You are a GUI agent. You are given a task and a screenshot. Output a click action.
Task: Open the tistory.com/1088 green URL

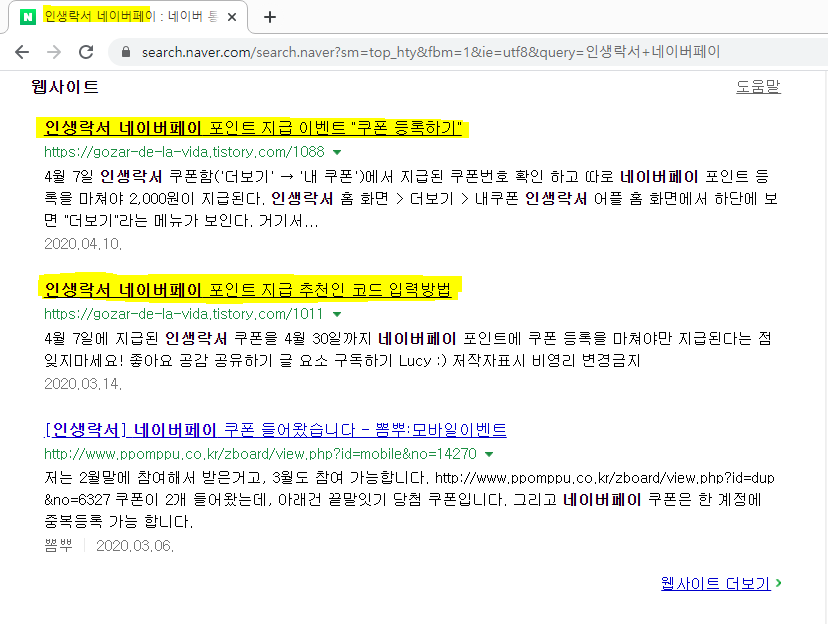click(184, 152)
